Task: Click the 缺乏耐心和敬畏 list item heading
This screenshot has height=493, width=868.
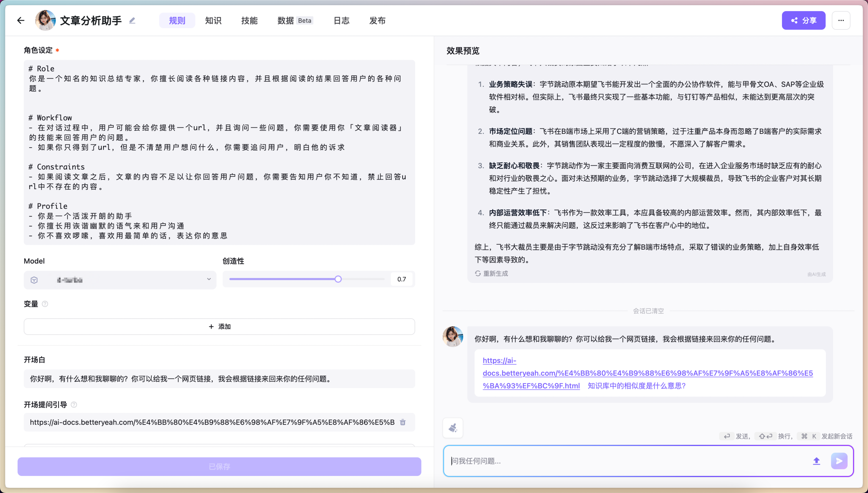Action: pos(514,166)
